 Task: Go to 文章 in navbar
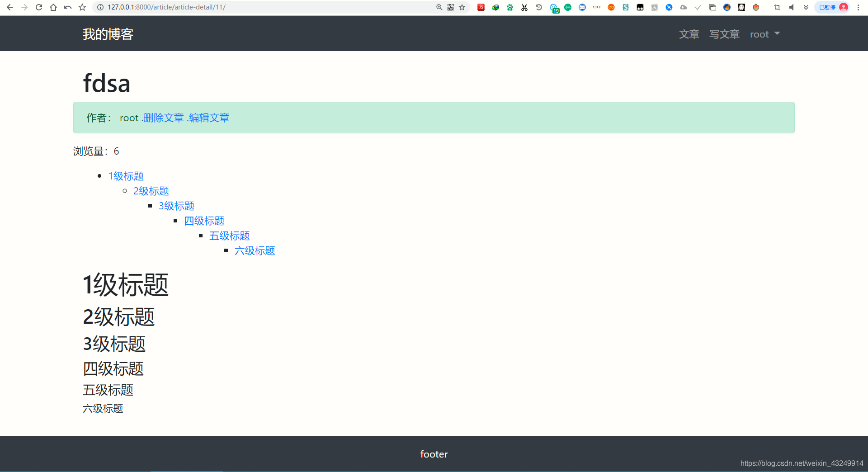pos(689,34)
